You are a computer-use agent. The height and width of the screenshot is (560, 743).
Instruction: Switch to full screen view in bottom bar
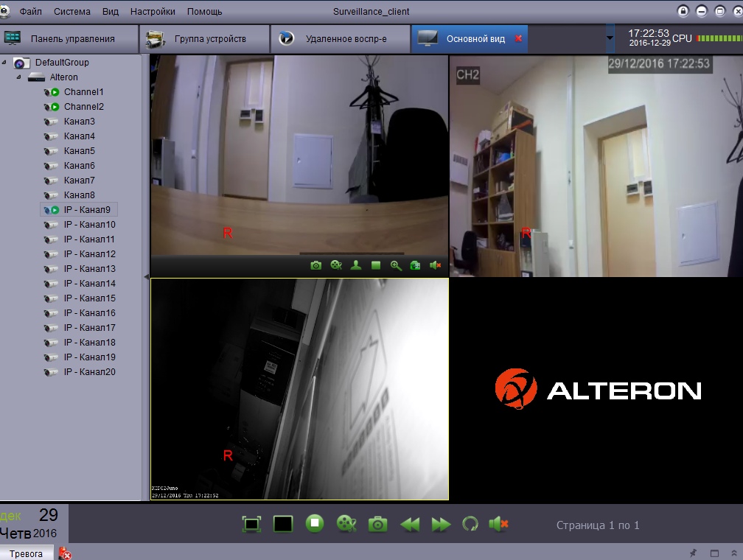click(251, 524)
